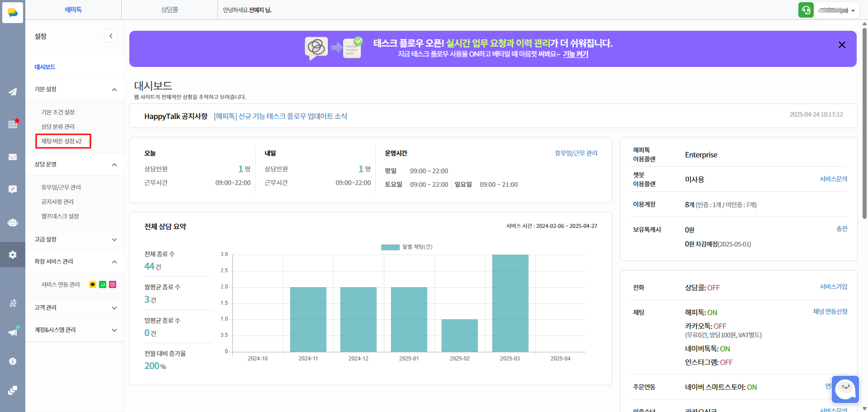Collapse the settings side panel
This screenshot has width=868, height=412.
tap(111, 36)
